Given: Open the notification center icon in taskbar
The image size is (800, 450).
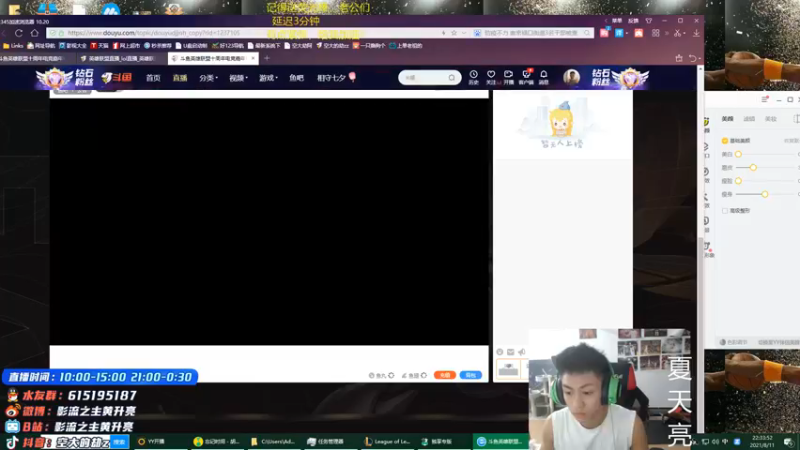Looking at the screenshot, I should [788, 442].
